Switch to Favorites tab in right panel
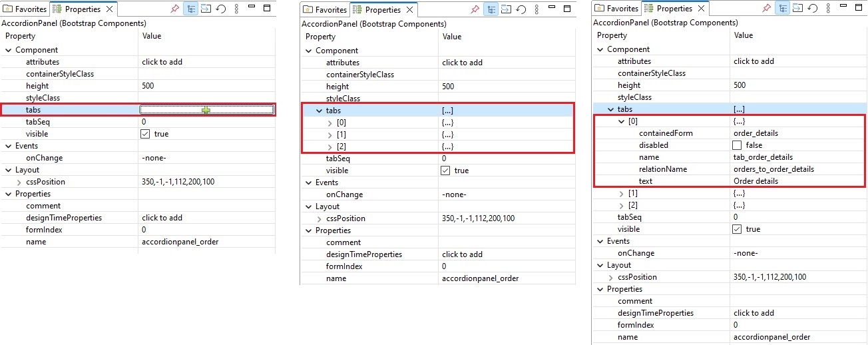Image resolution: width=868 pixels, height=345 pixels. [616, 9]
